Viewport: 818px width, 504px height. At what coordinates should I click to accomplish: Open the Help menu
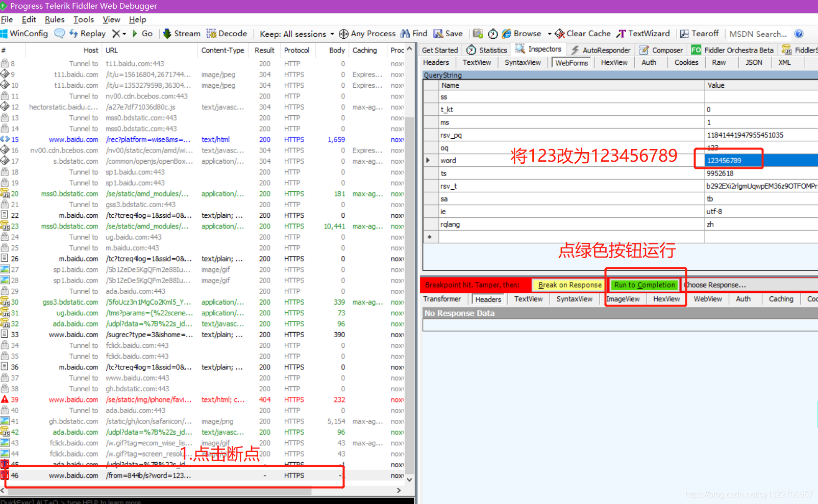(x=137, y=19)
